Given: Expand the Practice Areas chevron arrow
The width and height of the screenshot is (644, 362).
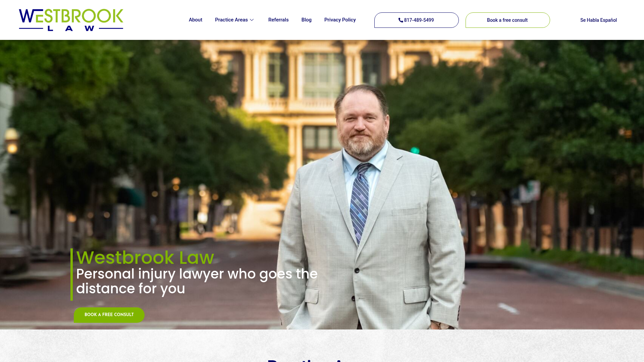Looking at the screenshot, I should [252, 20].
